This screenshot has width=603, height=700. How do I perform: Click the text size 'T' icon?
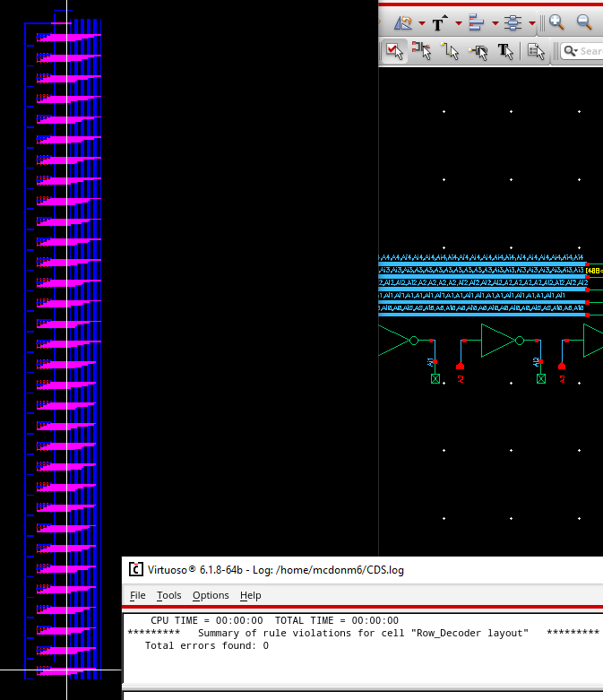click(439, 23)
